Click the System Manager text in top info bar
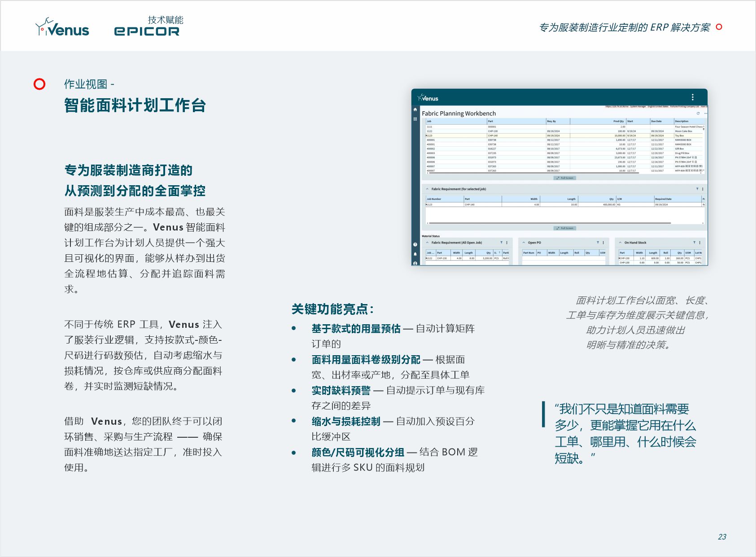756x557 pixels. pyautogui.click(x=638, y=107)
